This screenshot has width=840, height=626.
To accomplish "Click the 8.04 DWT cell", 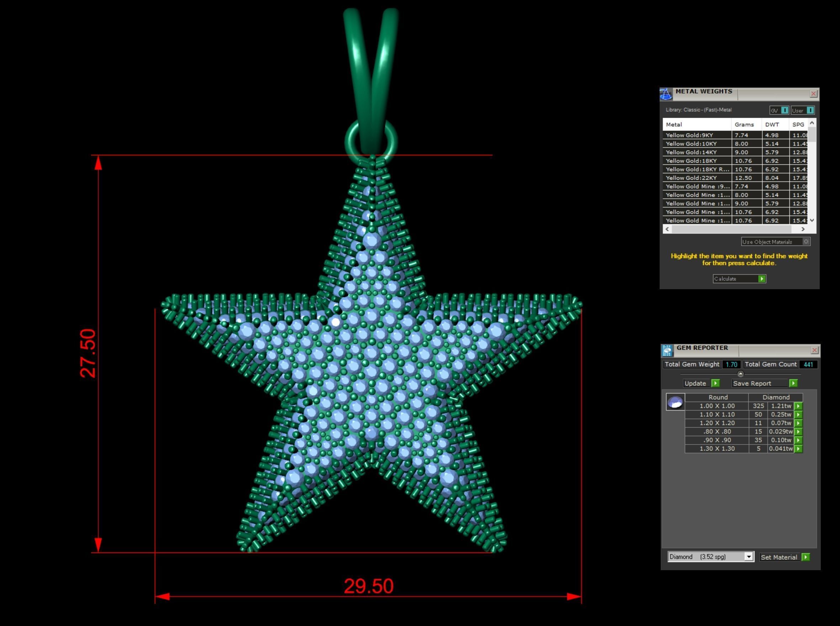I will [x=776, y=178].
